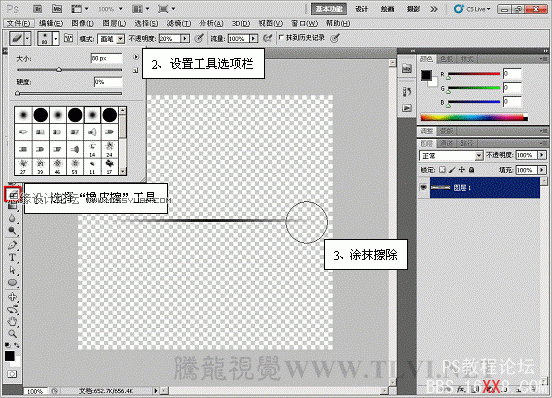Click the 设计 Design workspace button
The height and width of the screenshot is (398, 552).
tap(362, 9)
